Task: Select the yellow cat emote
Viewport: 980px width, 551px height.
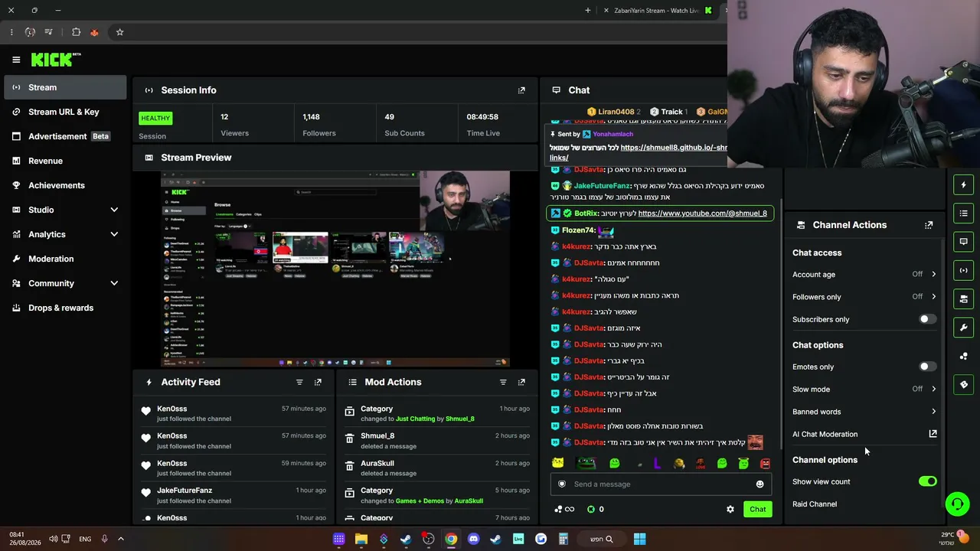Action: pos(558,463)
